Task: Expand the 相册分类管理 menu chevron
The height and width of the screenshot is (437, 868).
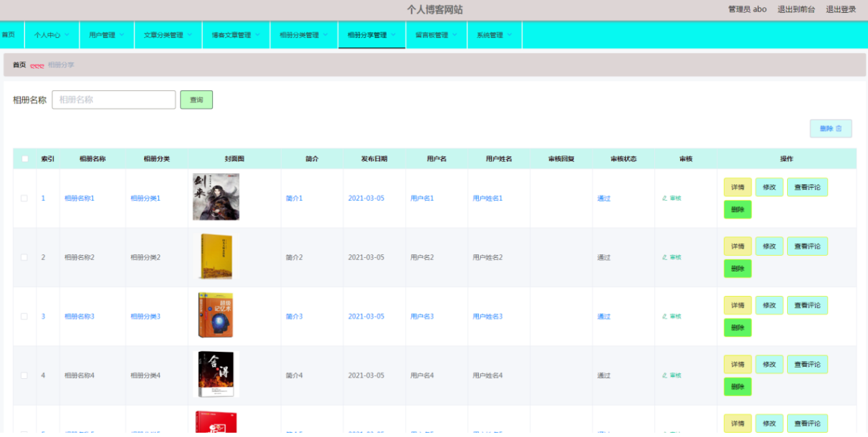Action: 325,34
